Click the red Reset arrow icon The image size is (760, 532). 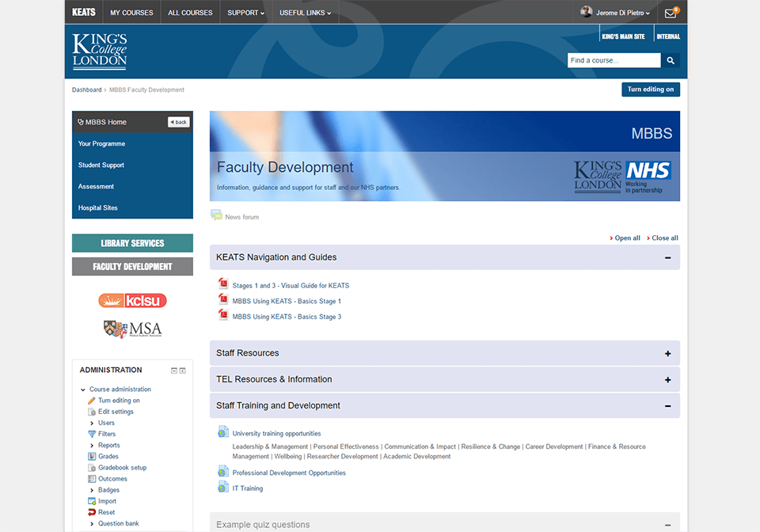tap(92, 512)
